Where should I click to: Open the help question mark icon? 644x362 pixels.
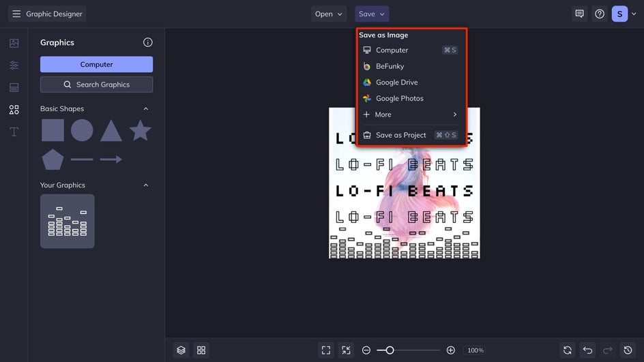coord(600,14)
